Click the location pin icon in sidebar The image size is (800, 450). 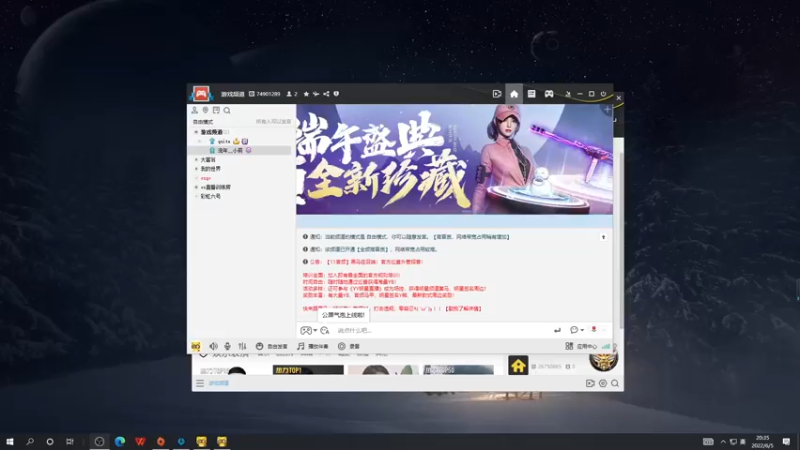[205, 110]
